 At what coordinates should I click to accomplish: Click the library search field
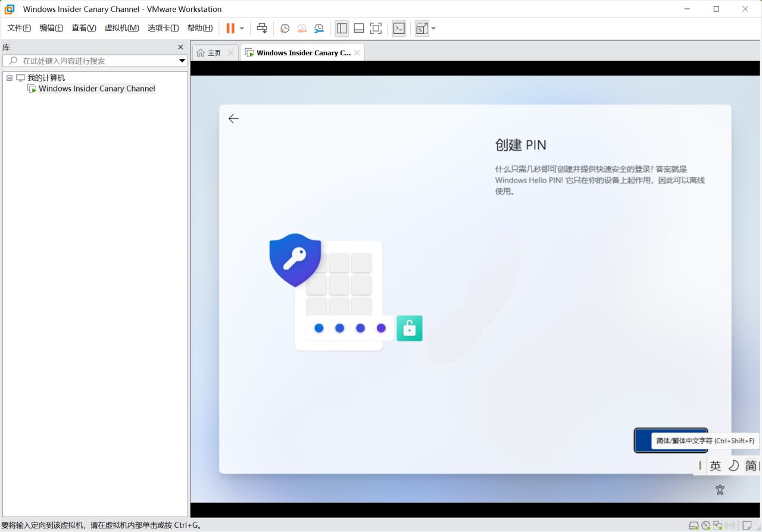89,60
